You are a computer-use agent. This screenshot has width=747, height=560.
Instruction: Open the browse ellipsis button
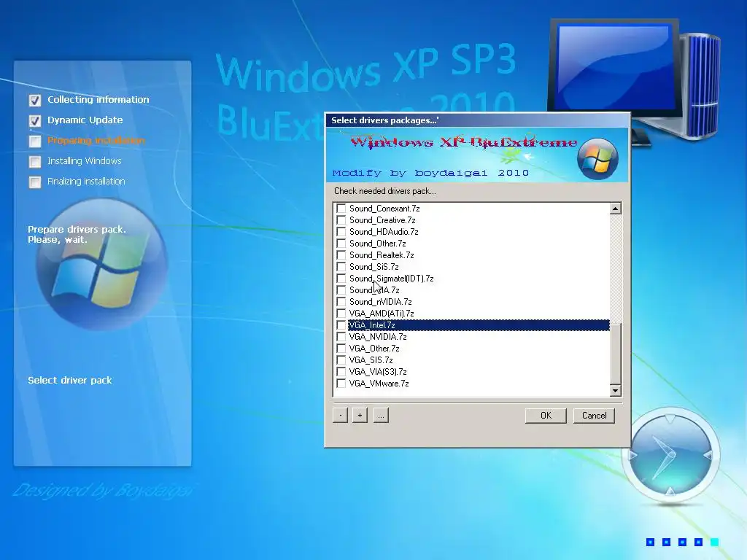(381, 415)
